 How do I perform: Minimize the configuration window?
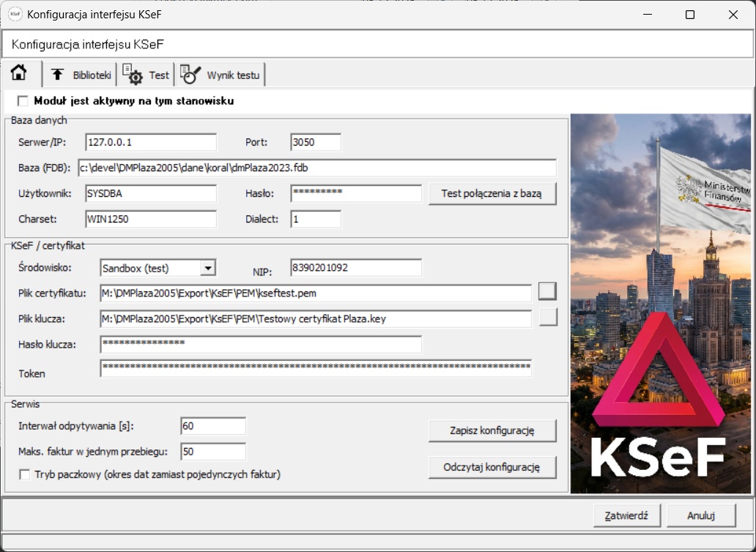[x=648, y=15]
